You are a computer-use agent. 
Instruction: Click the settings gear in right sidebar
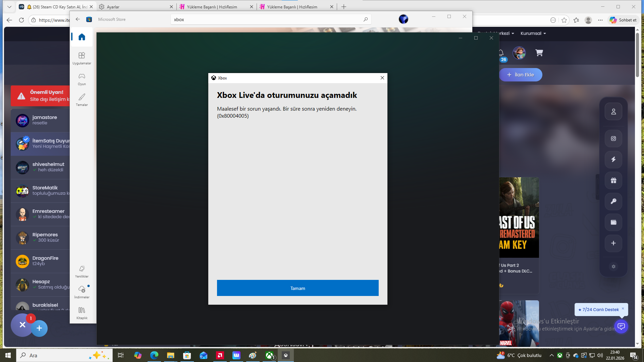click(613, 266)
